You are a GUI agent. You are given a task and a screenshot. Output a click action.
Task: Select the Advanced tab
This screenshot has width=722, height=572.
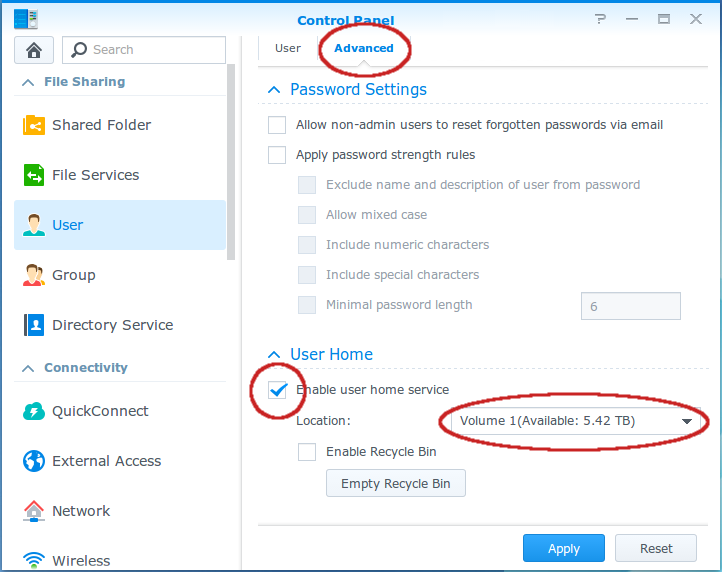pos(364,48)
